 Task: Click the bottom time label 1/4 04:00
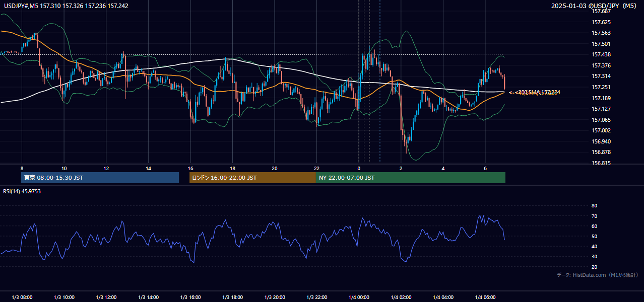443,297
